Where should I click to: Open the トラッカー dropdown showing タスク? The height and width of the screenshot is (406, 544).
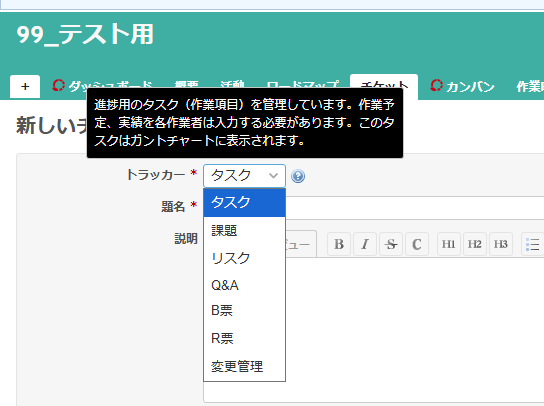[244, 176]
